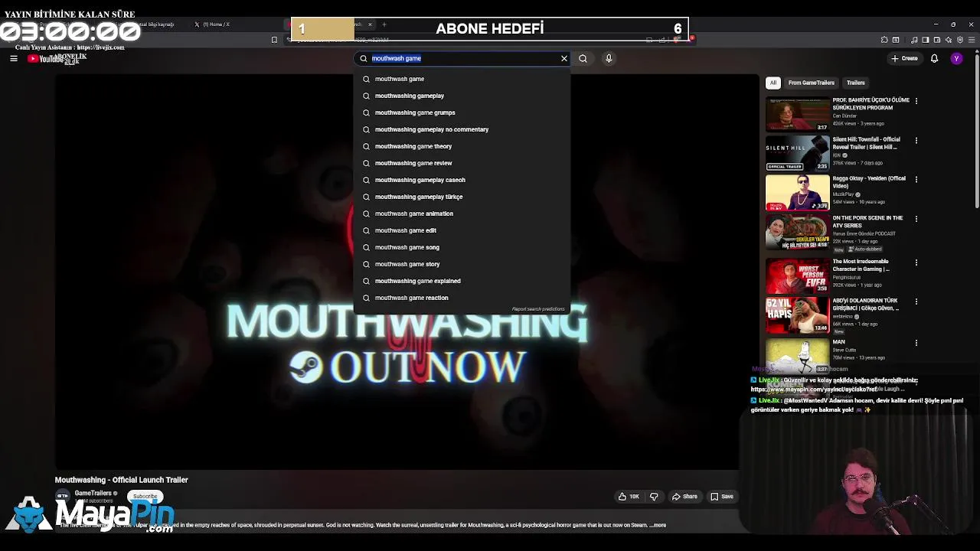
Task: Click 'Report search predictions' link
Action: pyautogui.click(x=538, y=309)
